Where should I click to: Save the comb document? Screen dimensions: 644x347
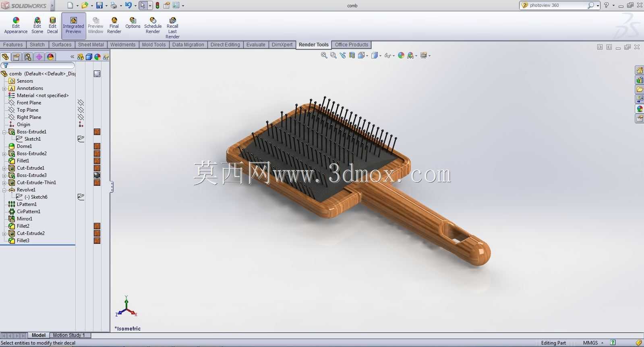pyautogui.click(x=99, y=5)
